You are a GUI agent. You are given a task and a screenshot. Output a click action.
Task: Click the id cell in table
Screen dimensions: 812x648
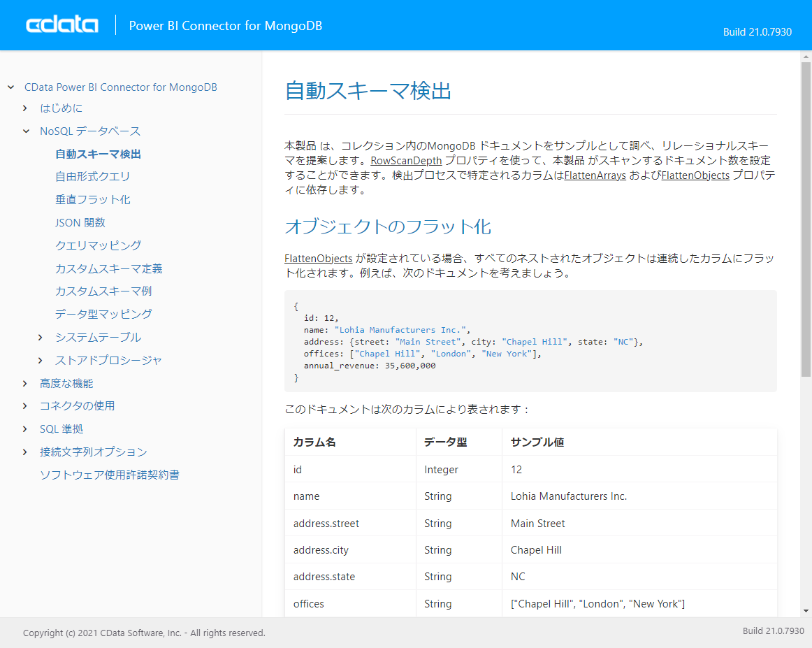[350, 469]
